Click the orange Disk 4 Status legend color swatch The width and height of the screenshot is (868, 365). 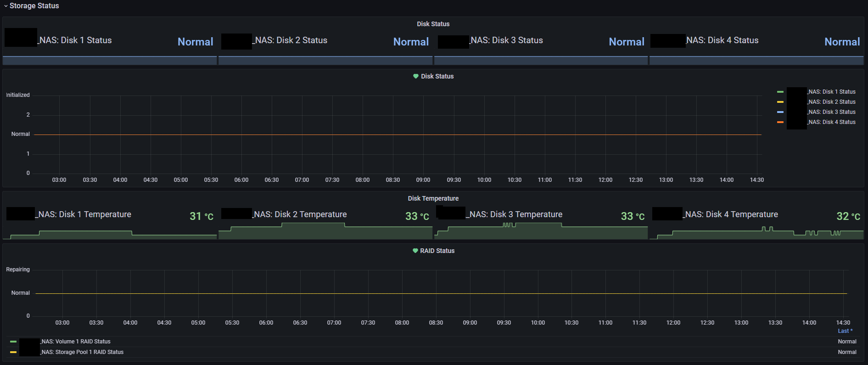(780, 122)
